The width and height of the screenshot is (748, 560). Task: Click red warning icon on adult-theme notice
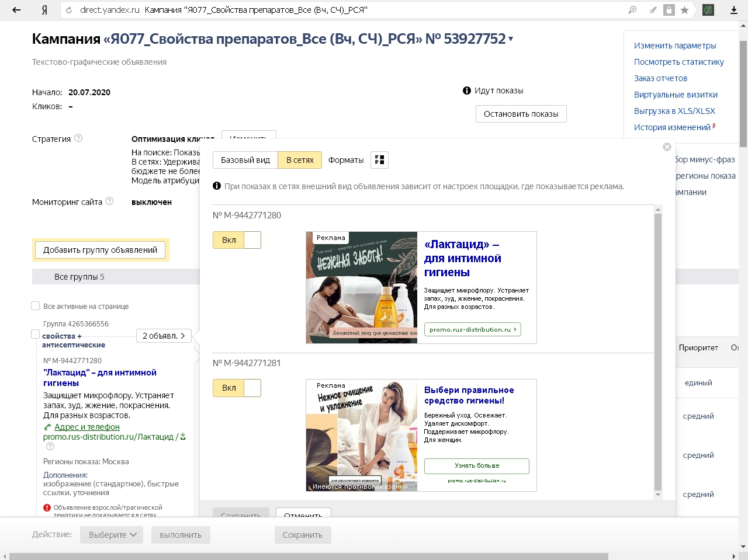(x=47, y=508)
